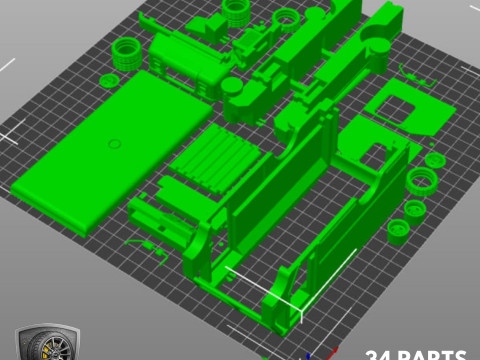Click the wheel emblem logo badge

point(48,342)
